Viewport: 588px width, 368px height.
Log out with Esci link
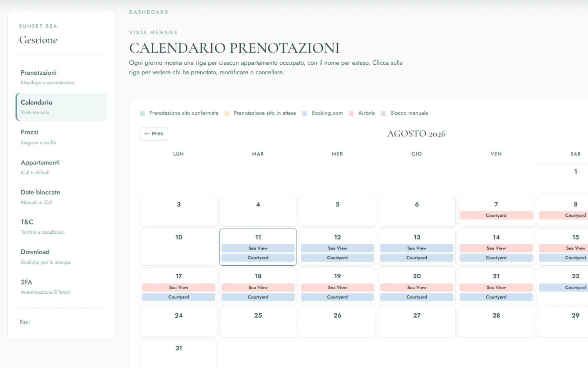tap(25, 322)
